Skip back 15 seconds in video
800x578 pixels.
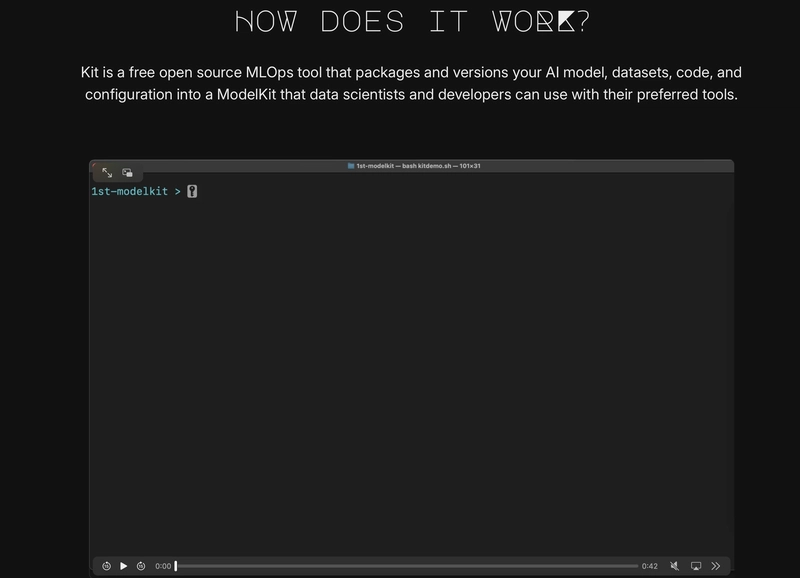tap(106, 566)
